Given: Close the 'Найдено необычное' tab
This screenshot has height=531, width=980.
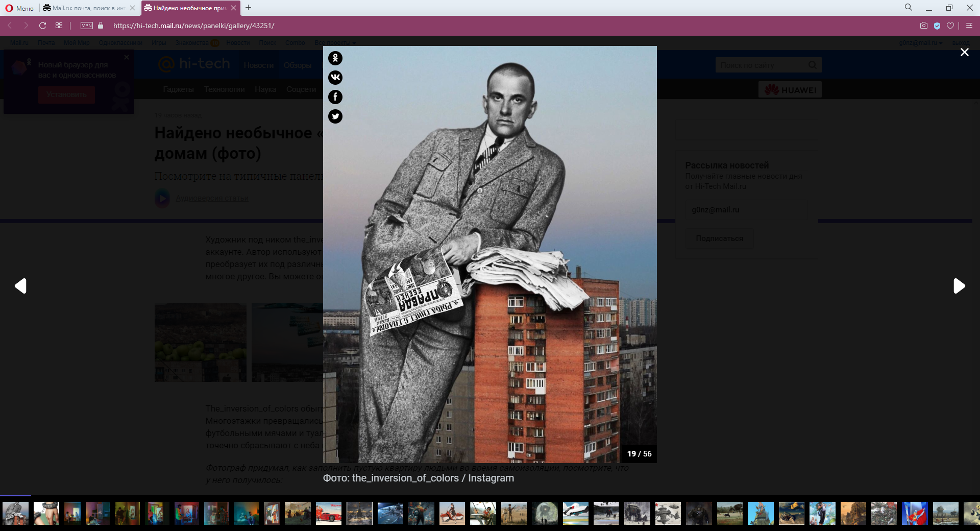Looking at the screenshot, I should click(234, 8).
